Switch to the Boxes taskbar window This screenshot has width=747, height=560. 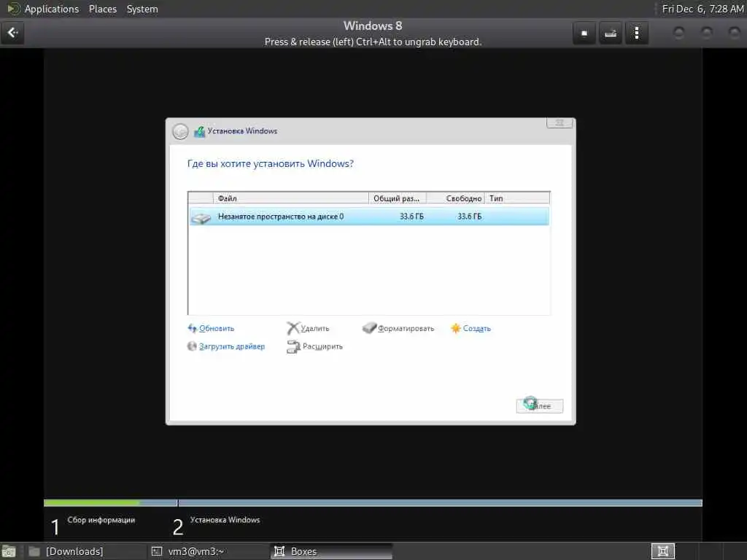(x=332, y=551)
